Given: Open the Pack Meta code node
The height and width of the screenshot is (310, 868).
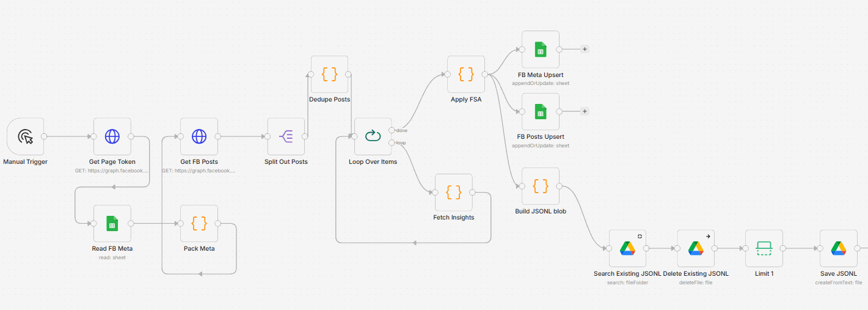Looking at the screenshot, I should pyautogui.click(x=199, y=223).
